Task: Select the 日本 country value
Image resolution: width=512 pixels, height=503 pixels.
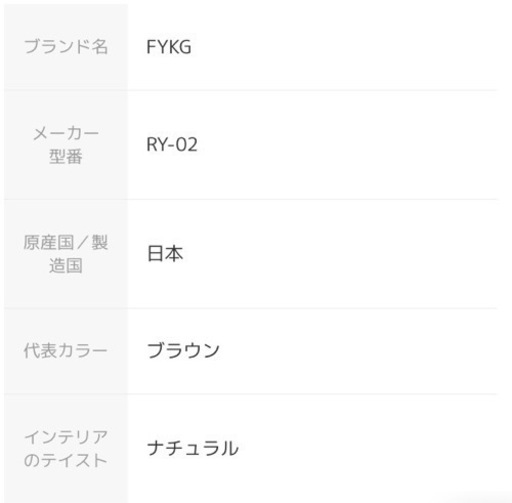Action: click(165, 254)
